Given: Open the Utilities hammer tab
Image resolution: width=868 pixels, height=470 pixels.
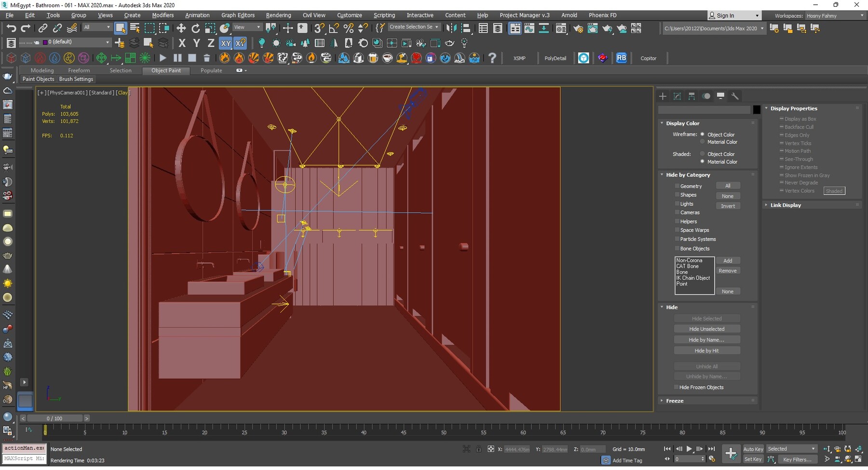Looking at the screenshot, I should tap(735, 96).
